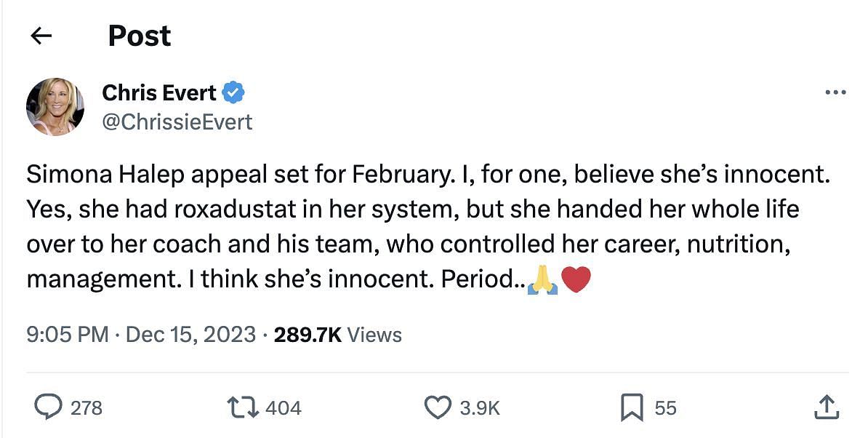Bookmark the post with the bookmark icon
868x438 pixels.
point(632,407)
